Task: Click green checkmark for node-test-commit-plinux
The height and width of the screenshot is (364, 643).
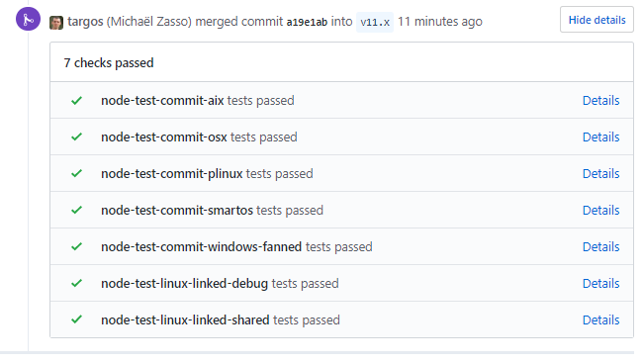Action: (77, 173)
